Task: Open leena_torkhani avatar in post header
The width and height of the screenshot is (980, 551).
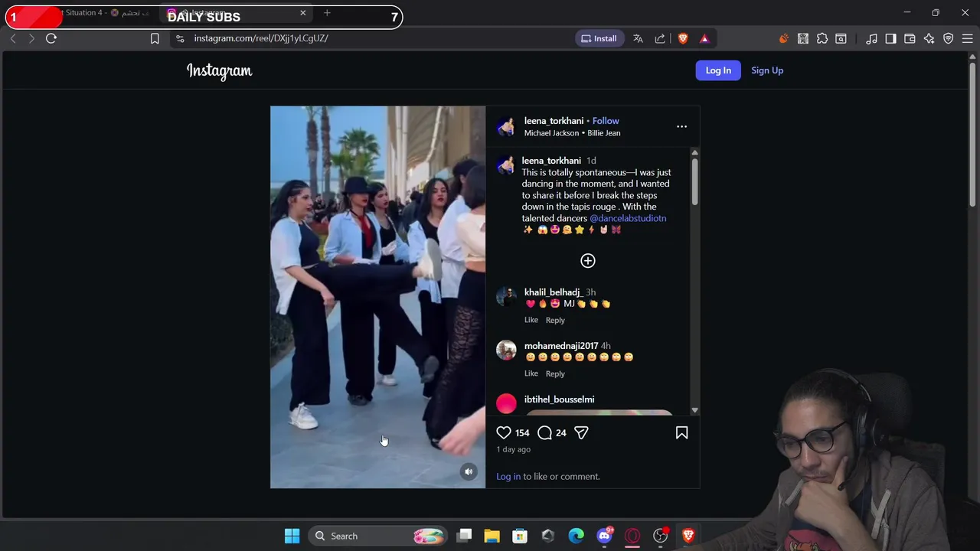Action: point(506,126)
